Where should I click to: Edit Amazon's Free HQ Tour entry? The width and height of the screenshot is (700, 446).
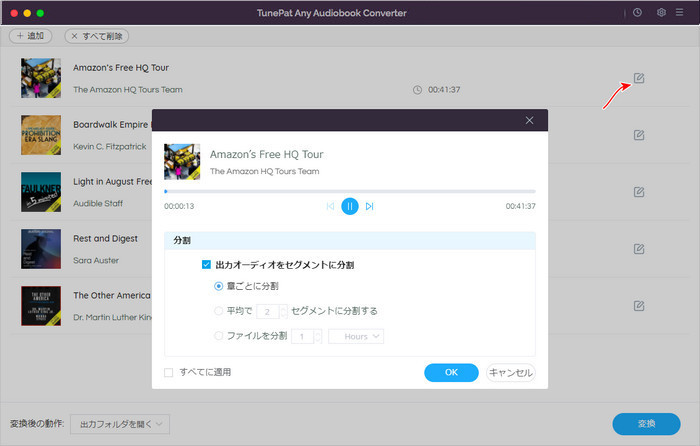tap(639, 78)
